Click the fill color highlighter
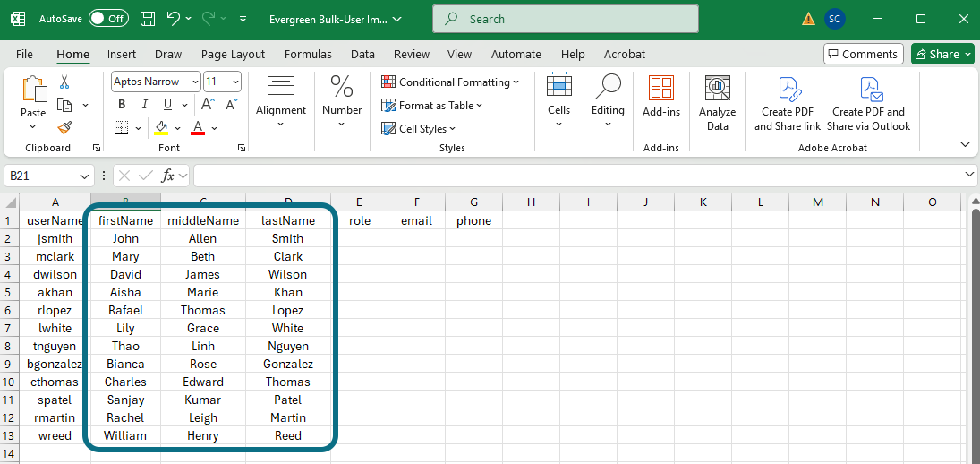This screenshot has width=980, height=464. [x=160, y=128]
